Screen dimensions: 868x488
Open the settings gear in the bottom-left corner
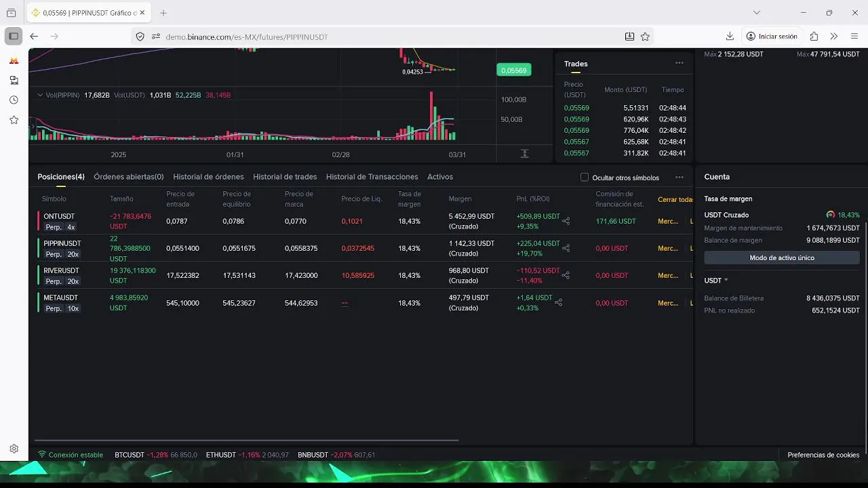click(14, 449)
